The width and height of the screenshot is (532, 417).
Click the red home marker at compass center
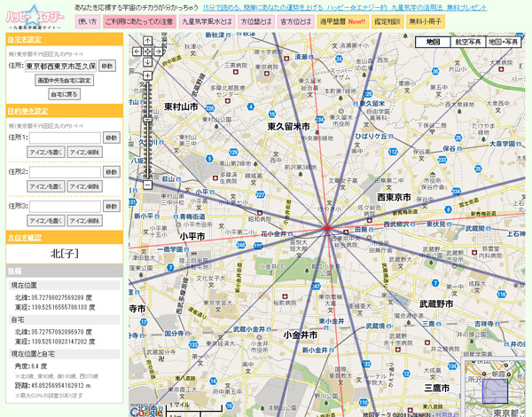coord(327,228)
